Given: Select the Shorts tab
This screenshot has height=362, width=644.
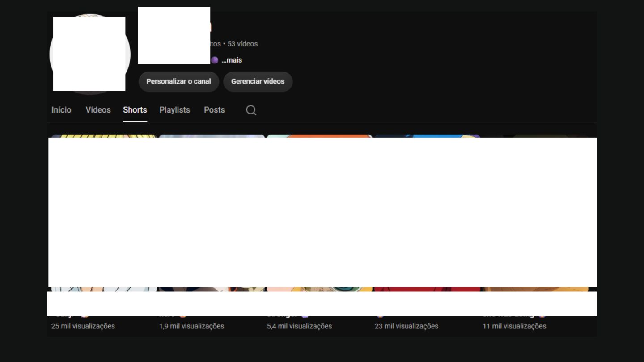Looking at the screenshot, I should 135,110.
